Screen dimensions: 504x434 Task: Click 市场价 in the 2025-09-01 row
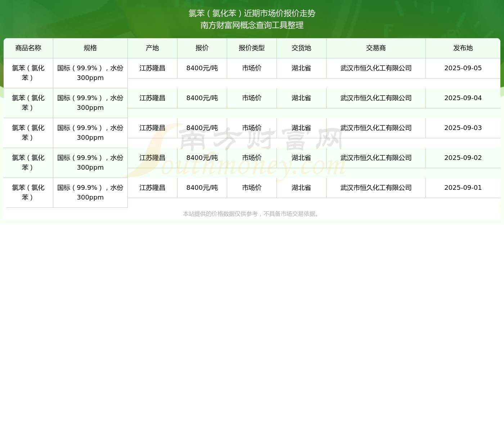pyautogui.click(x=252, y=188)
